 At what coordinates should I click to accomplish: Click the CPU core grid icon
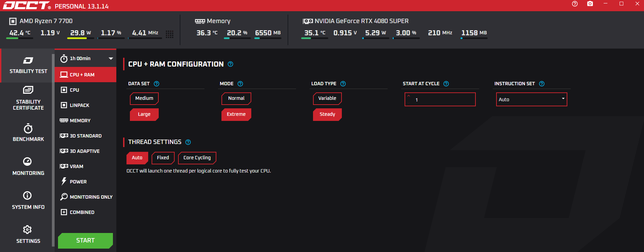[170, 34]
